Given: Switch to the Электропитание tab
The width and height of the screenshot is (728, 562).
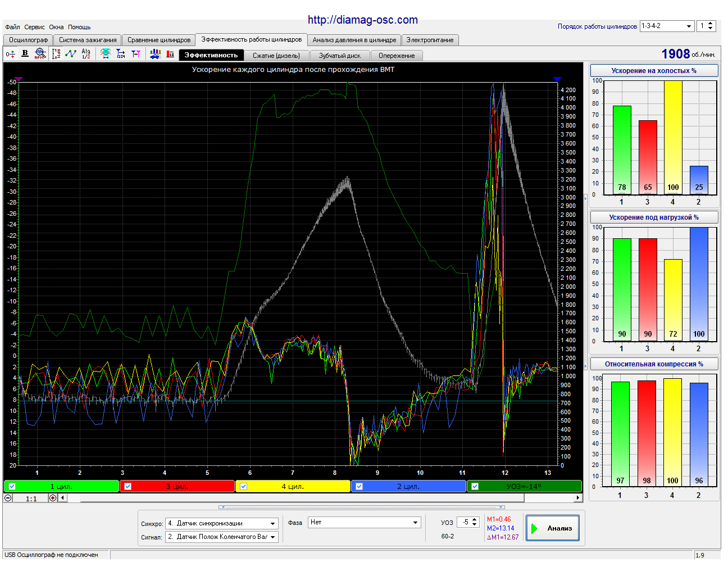Looking at the screenshot, I should pyautogui.click(x=430, y=40).
